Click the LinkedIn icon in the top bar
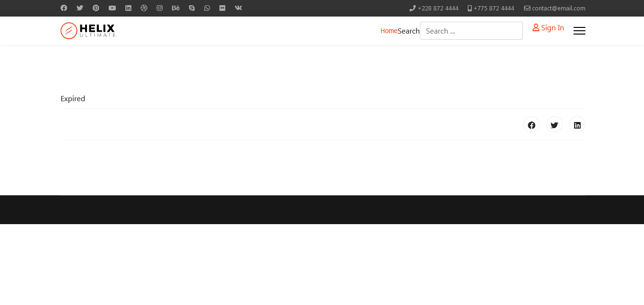Screen dimensions: 644x305 (128, 8)
